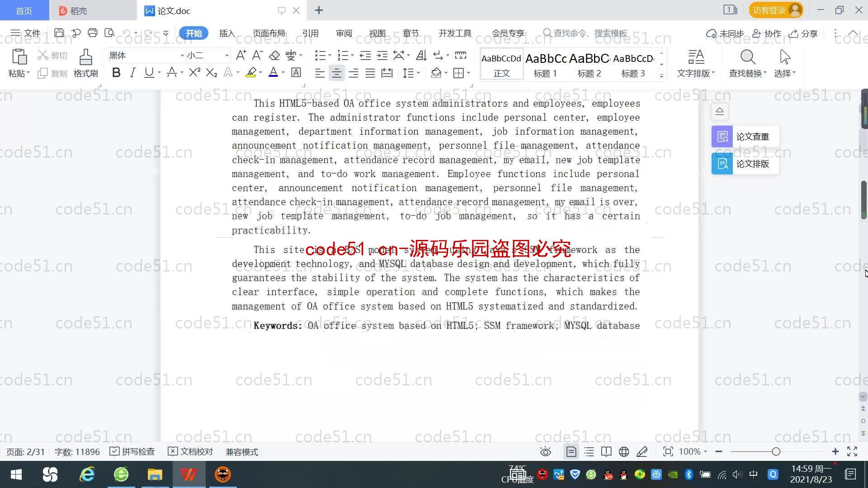
Task: Open the 插入 menu tab
Action: 227,33
